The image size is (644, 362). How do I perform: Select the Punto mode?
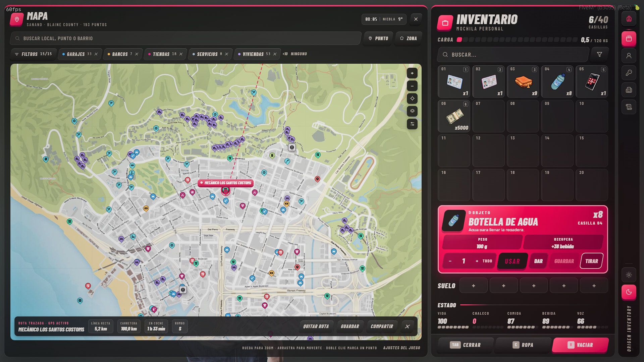tap(378, 39)
